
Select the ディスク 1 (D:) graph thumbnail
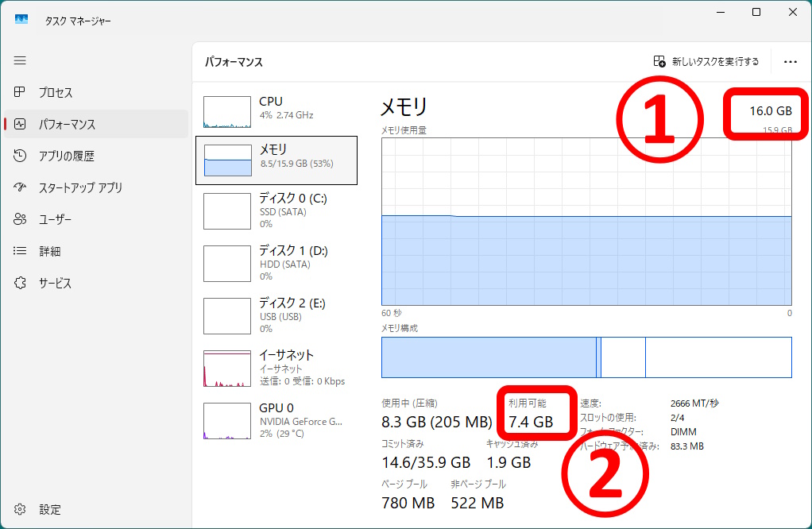pos(227,264)
